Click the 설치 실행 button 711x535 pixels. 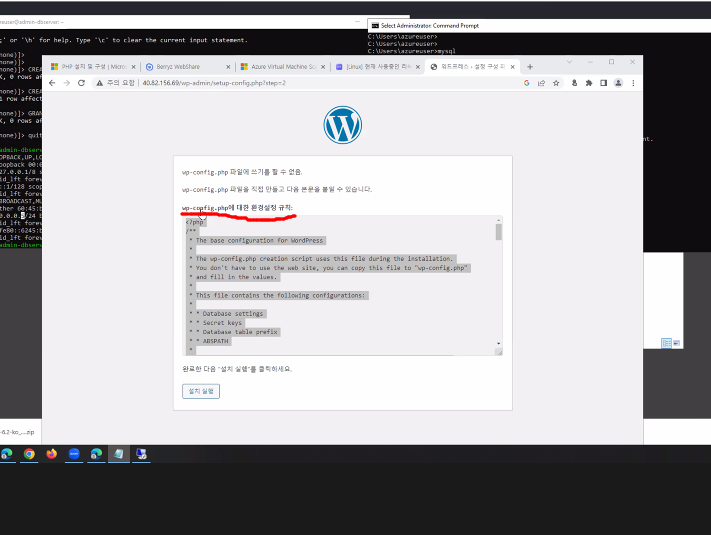tap(201, 391)
